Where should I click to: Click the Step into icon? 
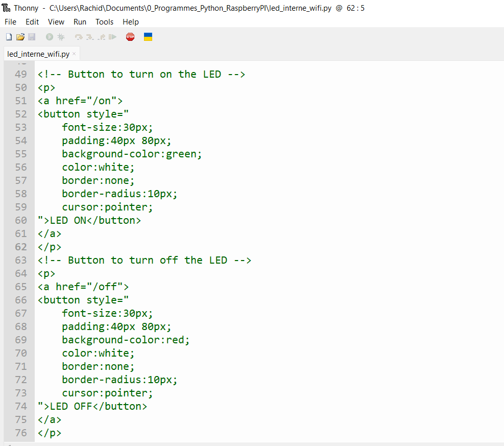pos(90,37)
